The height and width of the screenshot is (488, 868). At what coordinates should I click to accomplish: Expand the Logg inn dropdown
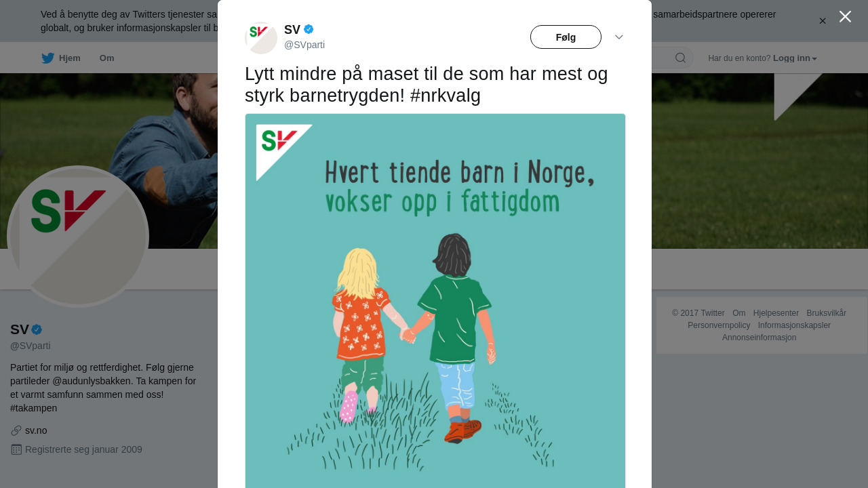pyautogui.click(x=795, y=58)
